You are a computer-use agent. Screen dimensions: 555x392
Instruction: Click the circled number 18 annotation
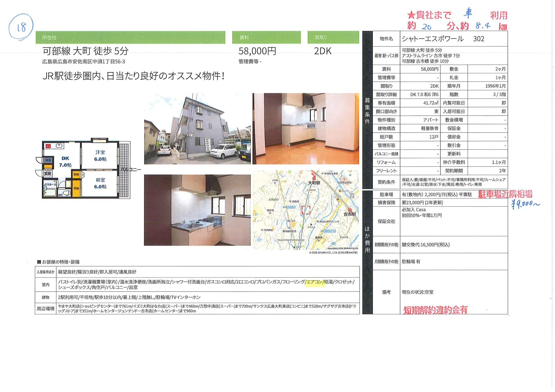click(21, 27)
